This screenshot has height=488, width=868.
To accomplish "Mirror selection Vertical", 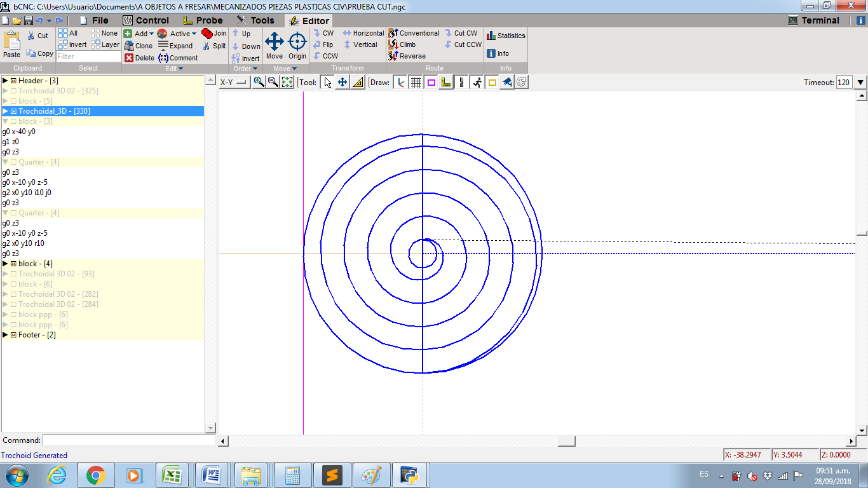I will pos(360,44).
